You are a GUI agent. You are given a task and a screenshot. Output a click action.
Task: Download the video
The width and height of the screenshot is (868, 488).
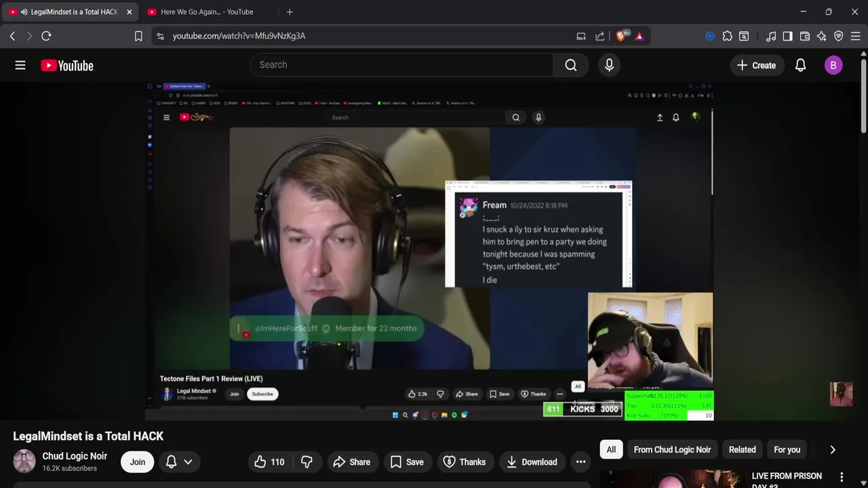(x=531, y=462)
